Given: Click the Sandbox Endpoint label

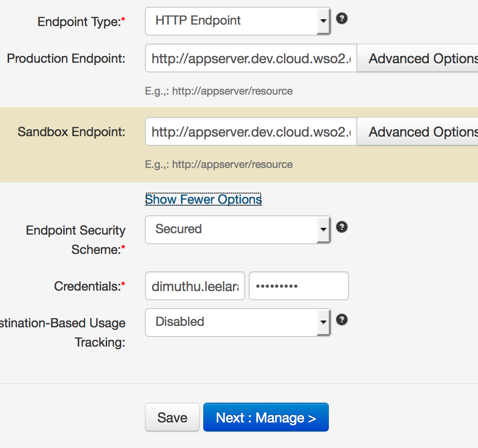Looking at the screenshot, I should 71,132.
